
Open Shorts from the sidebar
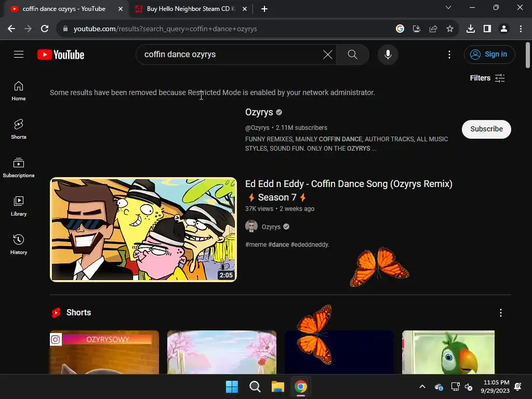[19, 129]
